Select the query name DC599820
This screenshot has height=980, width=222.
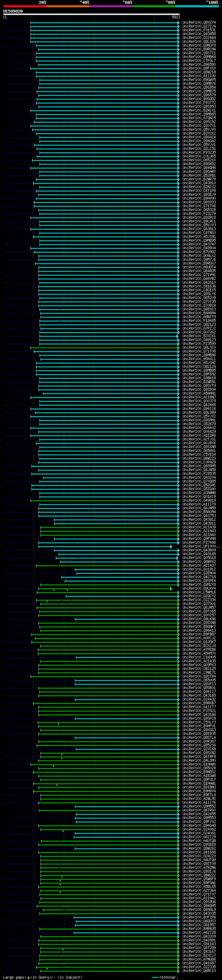[x=13, y=11]
